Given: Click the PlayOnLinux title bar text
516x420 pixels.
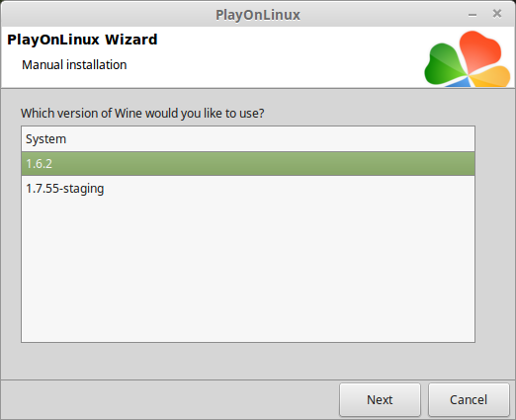Looking at the screenshot, I should [x=258, y=15].
